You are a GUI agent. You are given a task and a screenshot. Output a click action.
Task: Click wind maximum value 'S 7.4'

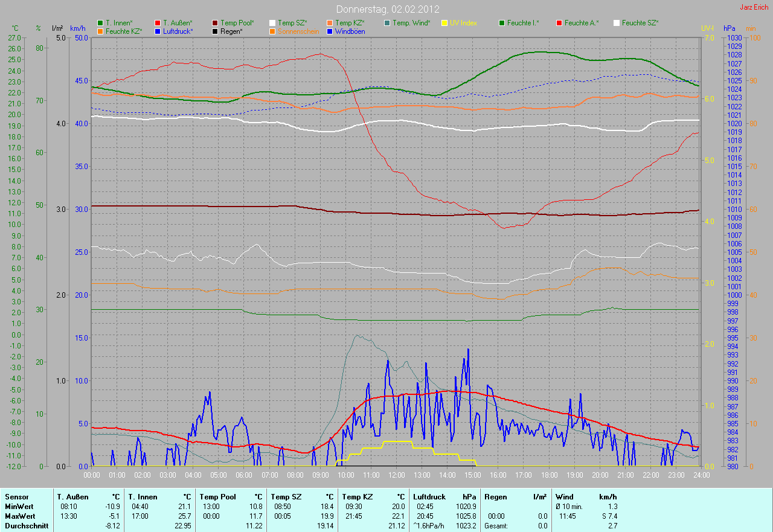609,516
